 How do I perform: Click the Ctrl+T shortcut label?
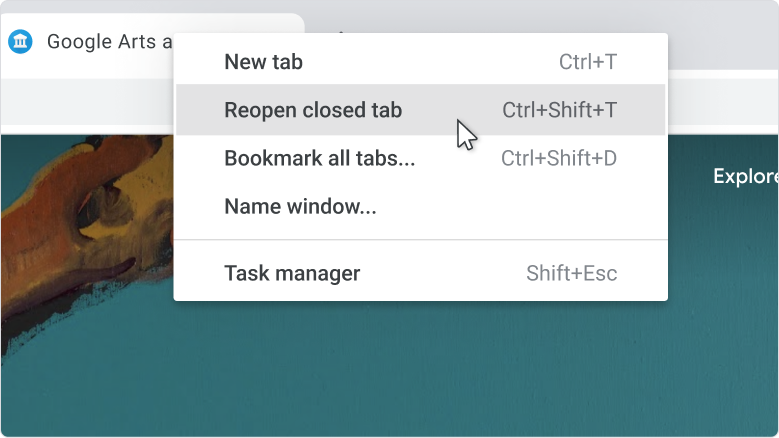coord(588,62)
